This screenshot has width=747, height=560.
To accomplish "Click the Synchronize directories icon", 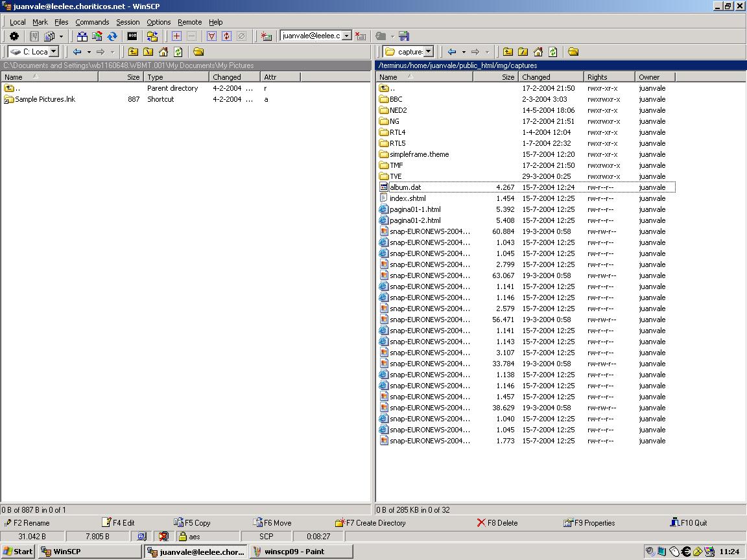I will [97, 36].
